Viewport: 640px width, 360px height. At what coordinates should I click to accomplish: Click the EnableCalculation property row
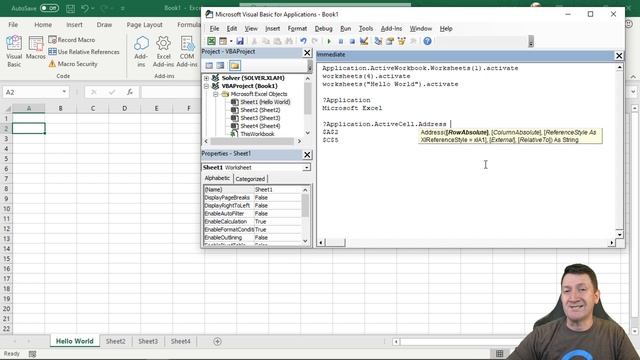click(x=252, y=222)
